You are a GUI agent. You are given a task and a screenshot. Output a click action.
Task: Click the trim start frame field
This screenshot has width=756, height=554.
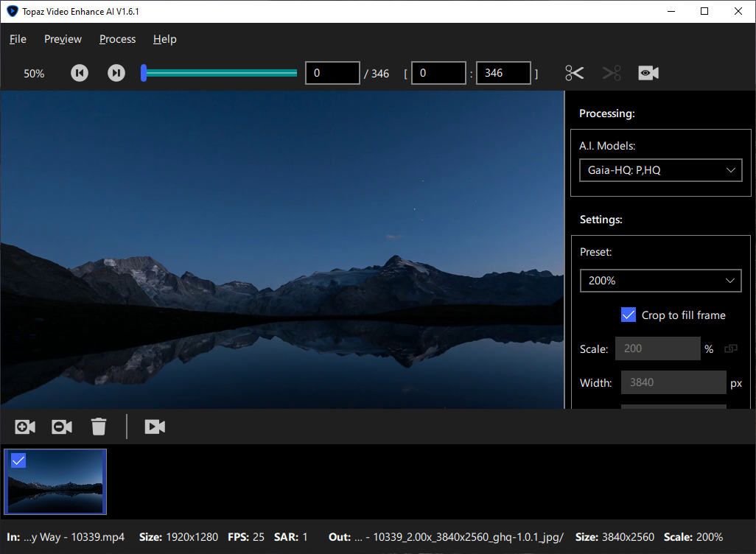[438, 73]
